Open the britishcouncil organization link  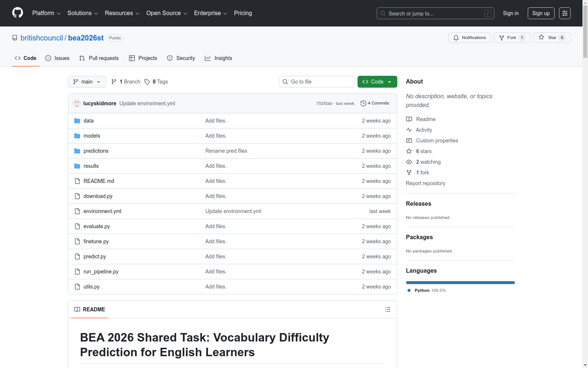[42, 38]
